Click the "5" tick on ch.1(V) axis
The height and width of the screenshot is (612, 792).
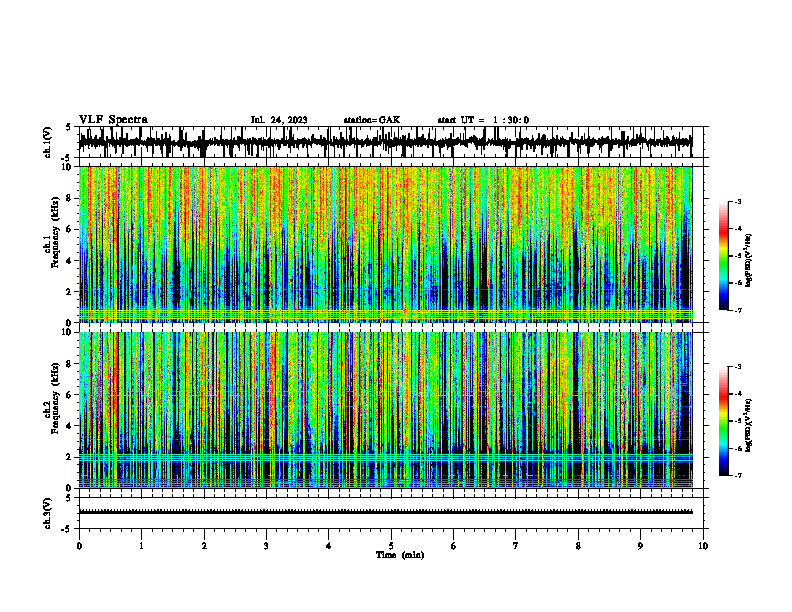click(x=69, y=128)
